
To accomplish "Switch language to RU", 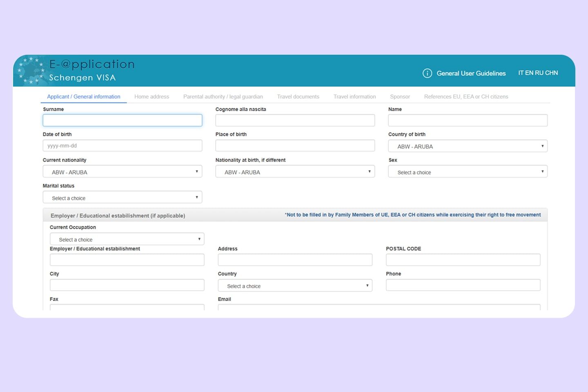I will pos(539,73).
